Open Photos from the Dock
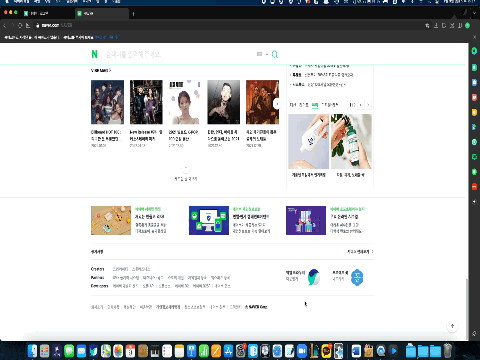The width and height of the screenshot is (480, 360). [118, 351]
